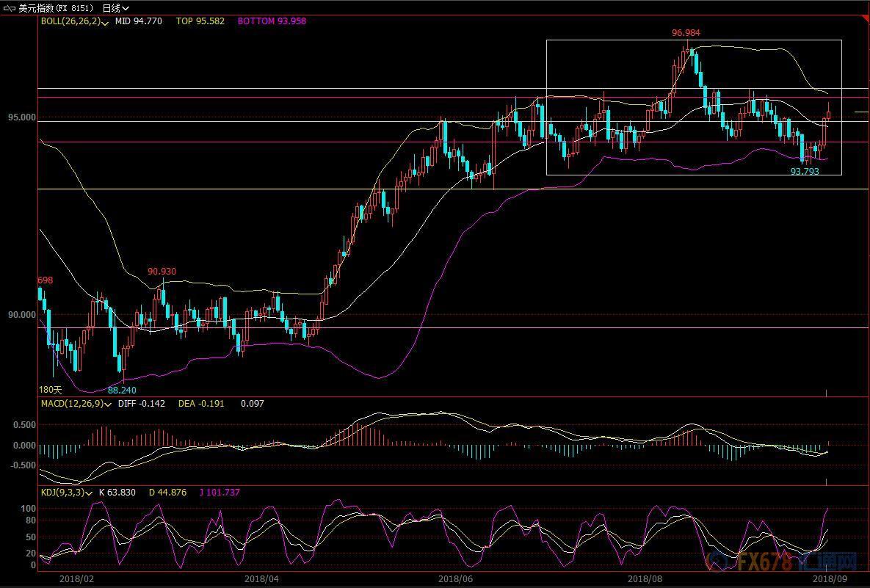
Task: Click the 2018/08 date on time axis
Action: coord(646,578)
